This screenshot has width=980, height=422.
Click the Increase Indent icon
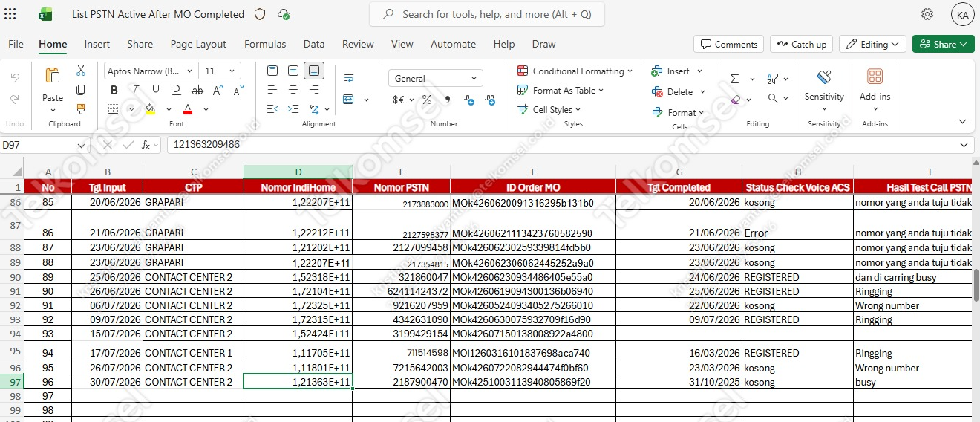coord(293,109)
